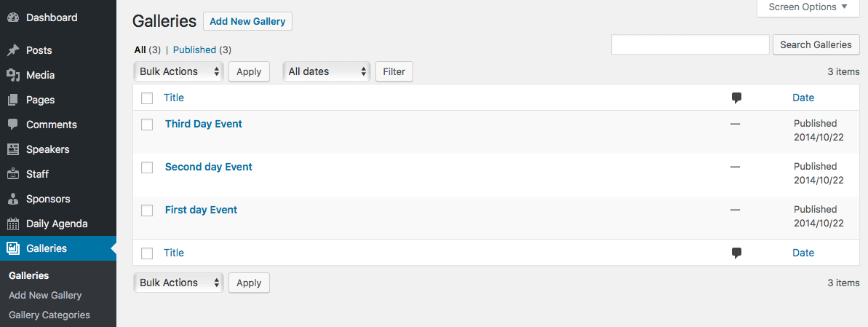This screenshot has height=327, width=868.
Task: Open Gallery Categories submenu item
Action: [x=49, y=315]
